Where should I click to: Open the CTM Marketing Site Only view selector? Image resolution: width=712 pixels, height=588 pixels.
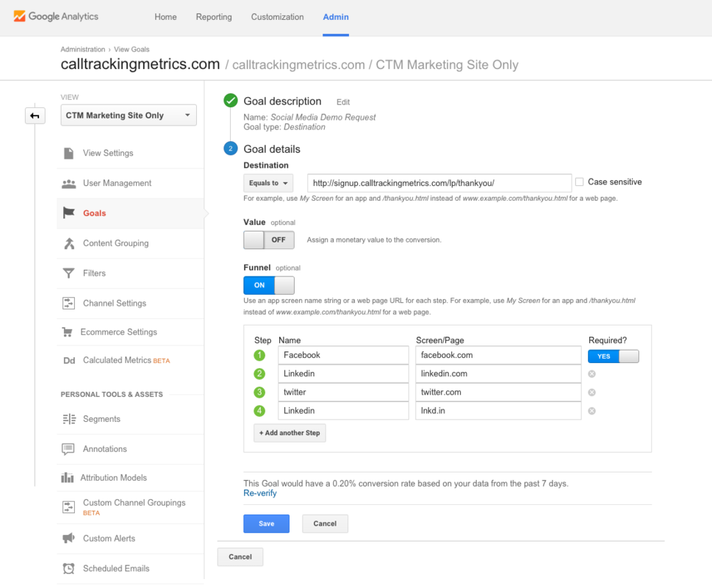pyautogui.click(x=128, y=115)
